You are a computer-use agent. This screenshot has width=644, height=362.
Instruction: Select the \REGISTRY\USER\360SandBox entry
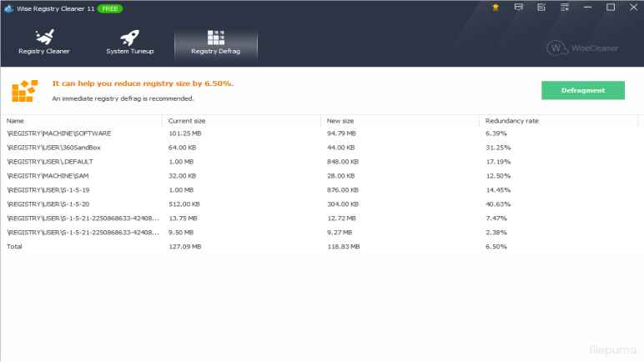(58, 148)
